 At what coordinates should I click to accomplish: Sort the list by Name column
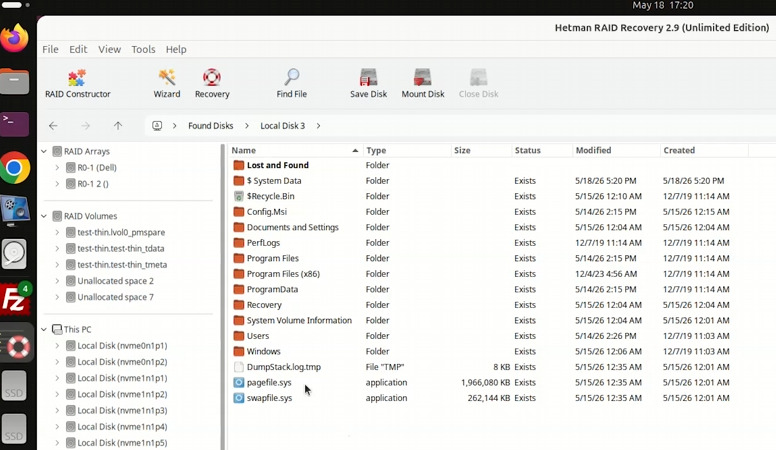[295, 150]
